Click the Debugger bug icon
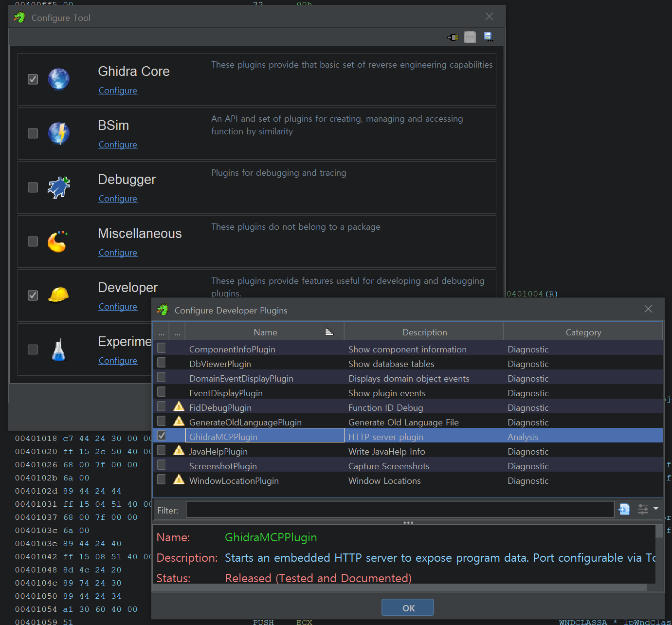This screenshot has width=672, height=625. 59,187
